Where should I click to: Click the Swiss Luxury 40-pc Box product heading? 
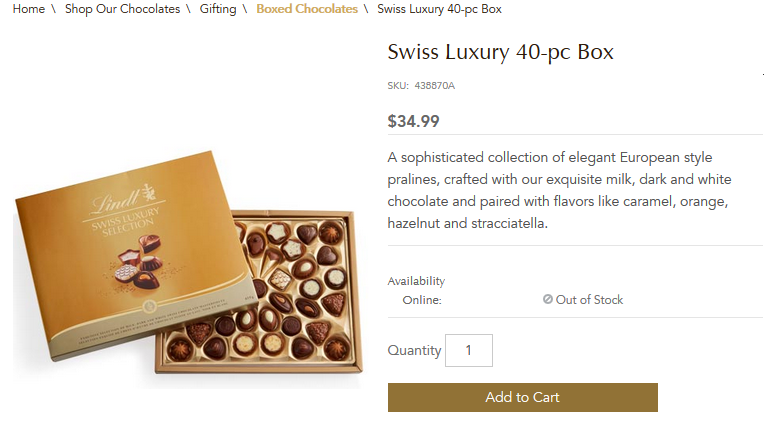coord(500,52)
